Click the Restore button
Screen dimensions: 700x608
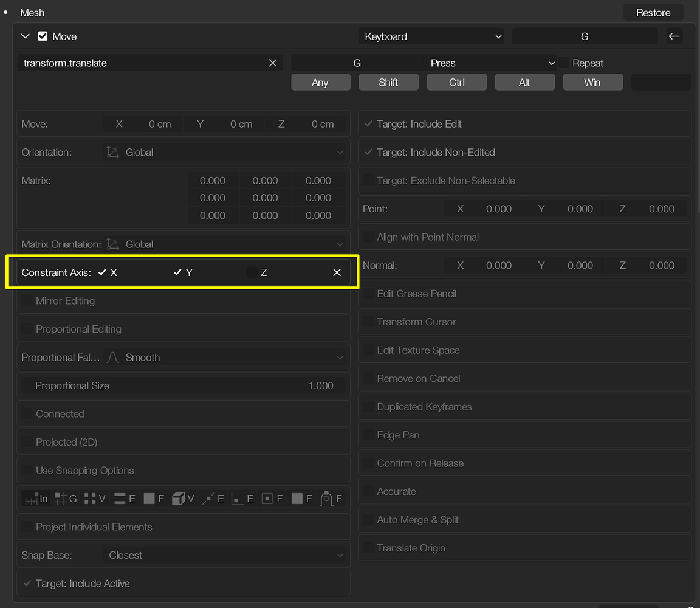coord(653,13)
